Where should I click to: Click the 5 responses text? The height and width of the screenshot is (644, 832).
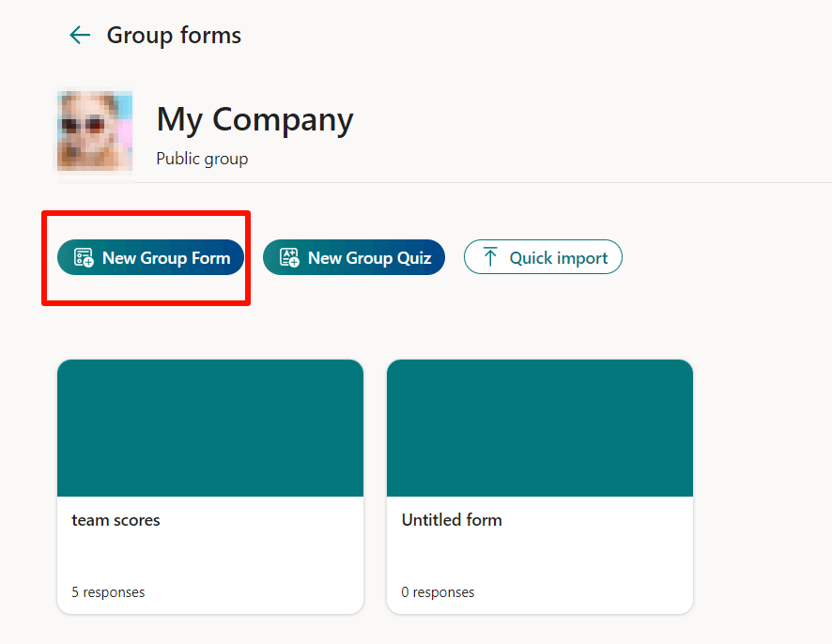[108, 592]
